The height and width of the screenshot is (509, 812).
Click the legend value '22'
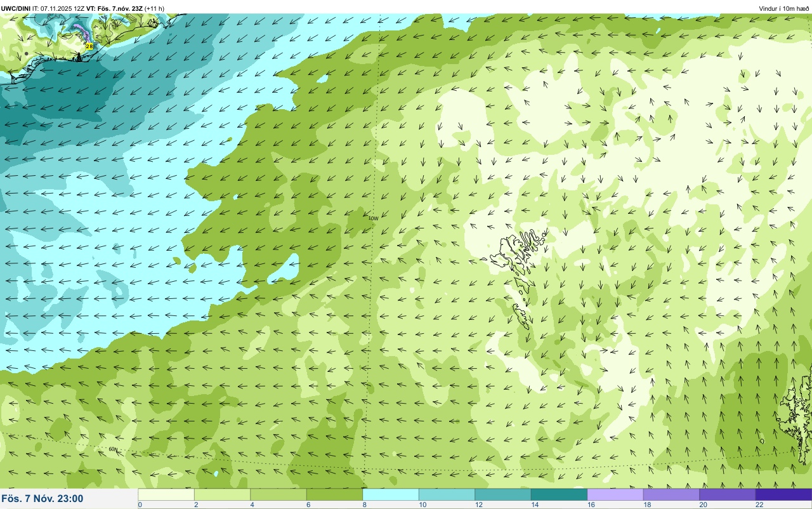click(x=759, y=505)
